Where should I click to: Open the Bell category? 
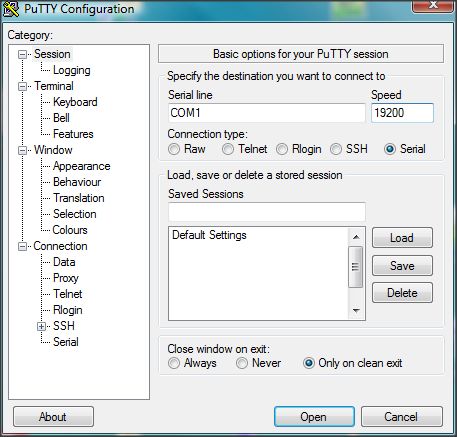pos(61,118)
